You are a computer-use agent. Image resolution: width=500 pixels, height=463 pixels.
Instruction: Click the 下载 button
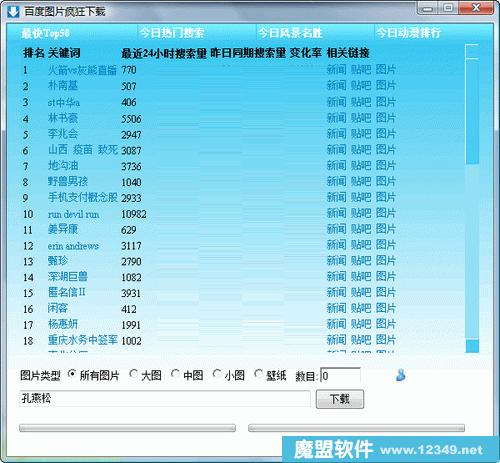pos(340,399)
